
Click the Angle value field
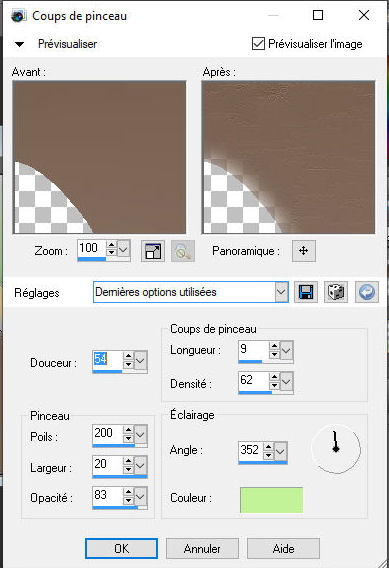pos(251,450)
